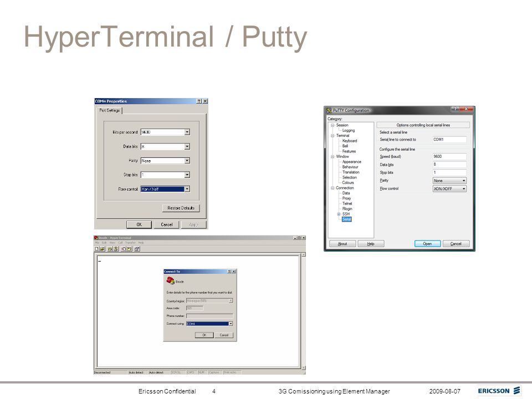
Task: Open Help menu in HyperTerminal
Action: coord(141,243)
